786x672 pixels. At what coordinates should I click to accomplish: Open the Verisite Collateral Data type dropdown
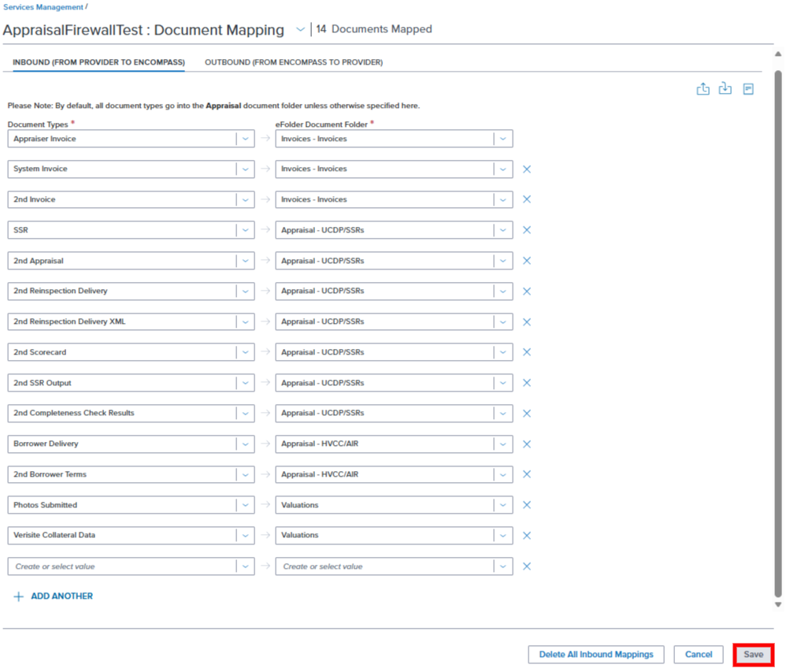pos(245,536)
